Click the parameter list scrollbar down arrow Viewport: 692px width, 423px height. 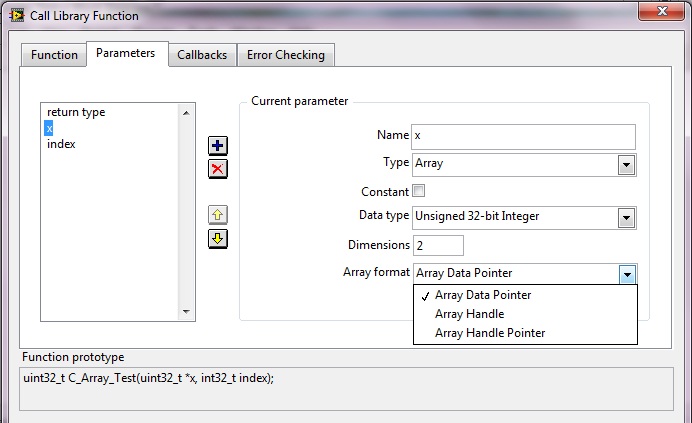(x=186, y=312)
